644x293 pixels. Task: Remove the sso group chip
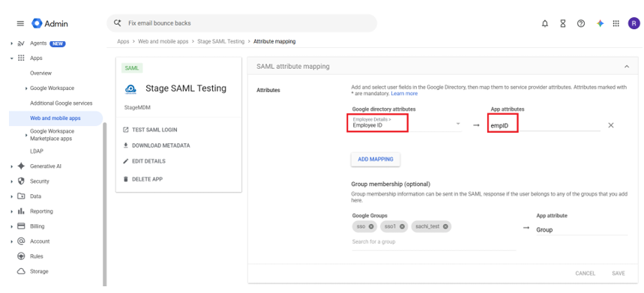point(371,226)
